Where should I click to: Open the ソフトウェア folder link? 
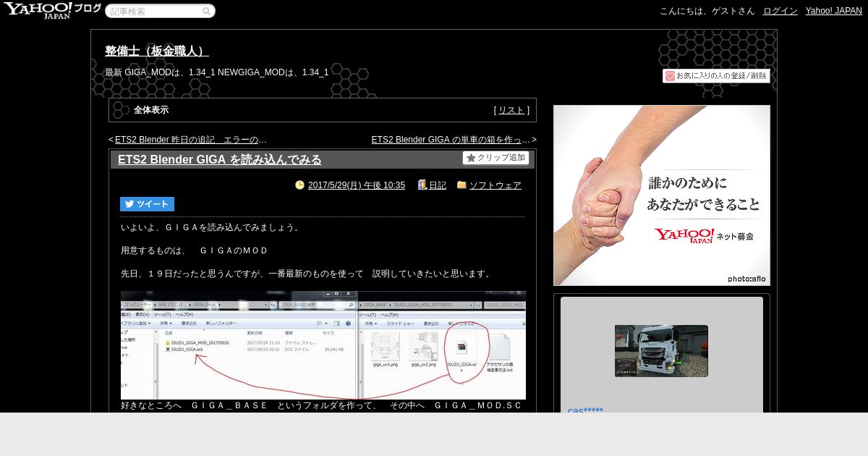tap(495, 185)
